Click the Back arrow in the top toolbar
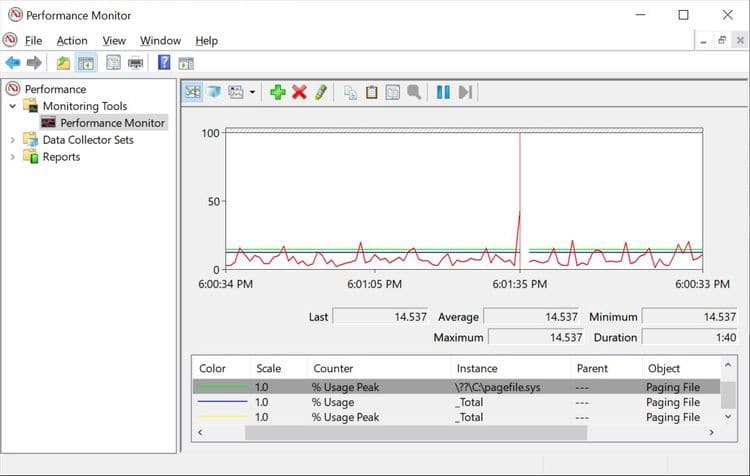This screenshot has width=750, height=476. 13,63
